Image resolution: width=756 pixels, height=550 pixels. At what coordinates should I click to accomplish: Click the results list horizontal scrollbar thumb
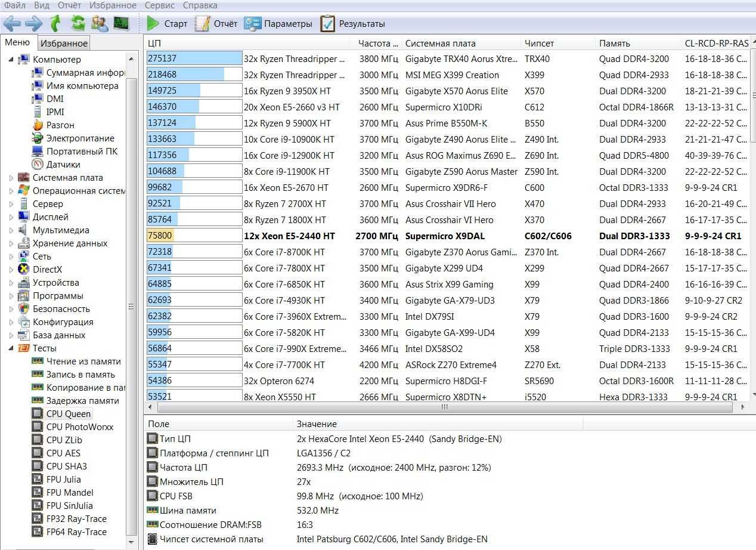click(444, 407)
